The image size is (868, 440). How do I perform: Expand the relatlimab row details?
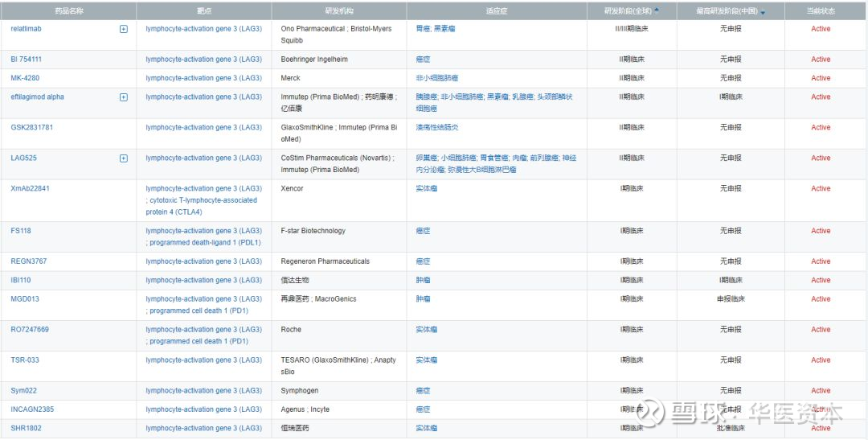[124, 29]
